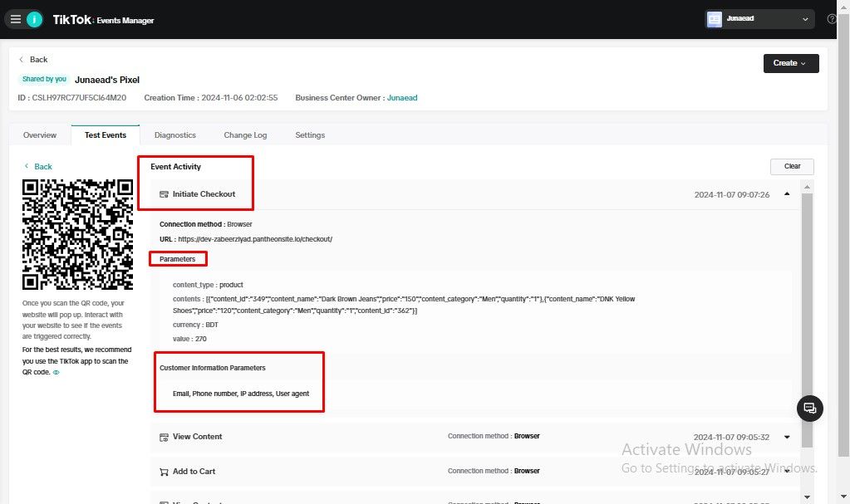This screenshot has height=504, width=850.
Task: Click the page scrollbar down arrow
Action: click(x=843, y=496)
